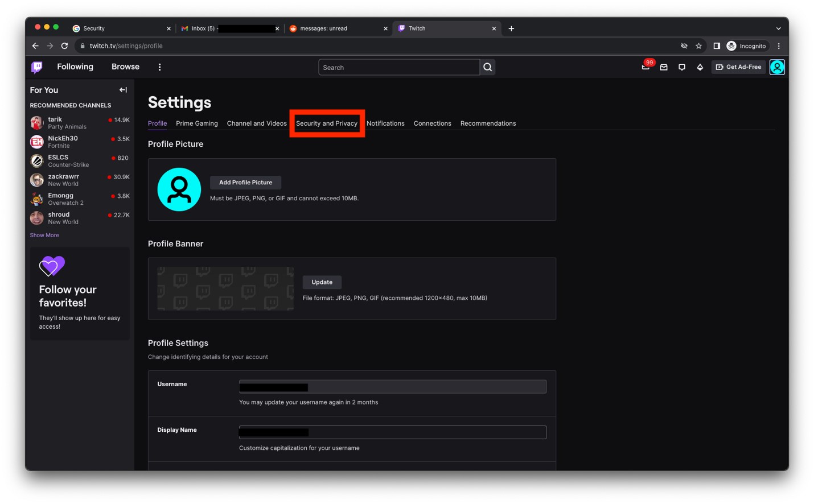Click the '30.9K' viewer count for zackrawrr
The width and height of the screenshot is (814, 504).
click(x=121, y=177)
